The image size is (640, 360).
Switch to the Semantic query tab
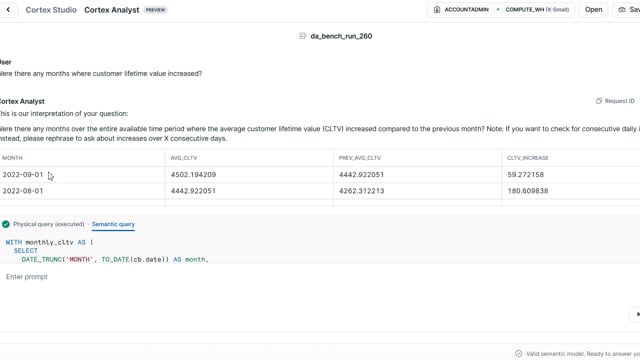point(113,224)
